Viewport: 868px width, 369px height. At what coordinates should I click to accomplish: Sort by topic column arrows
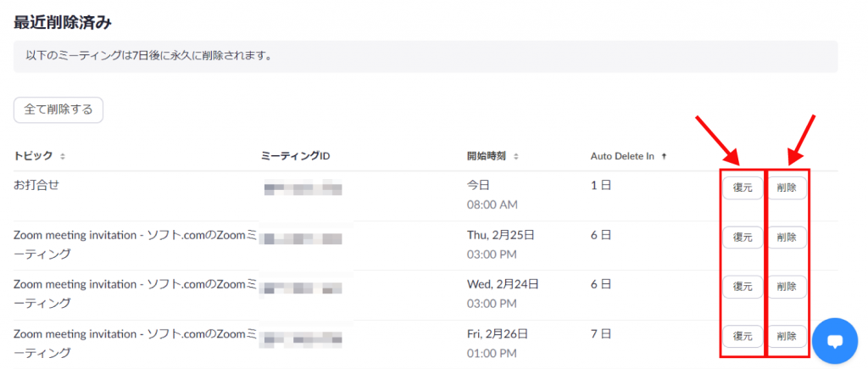pyautogui.click(x=63, y=156)
